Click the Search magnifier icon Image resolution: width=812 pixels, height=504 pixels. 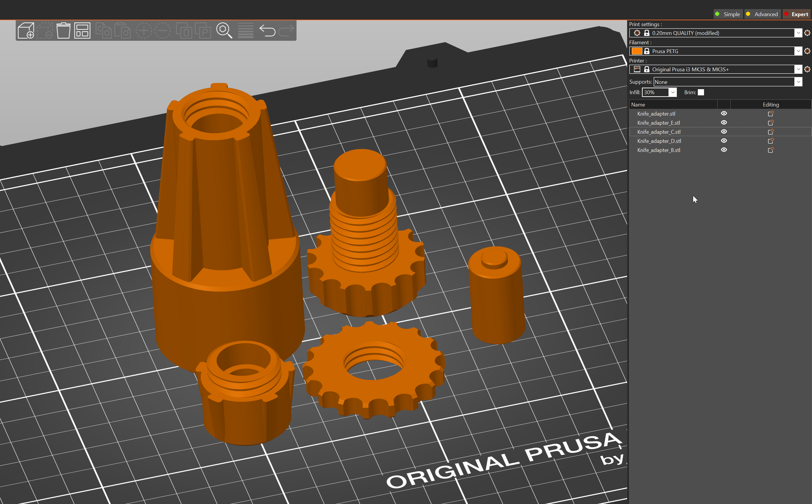224,31
